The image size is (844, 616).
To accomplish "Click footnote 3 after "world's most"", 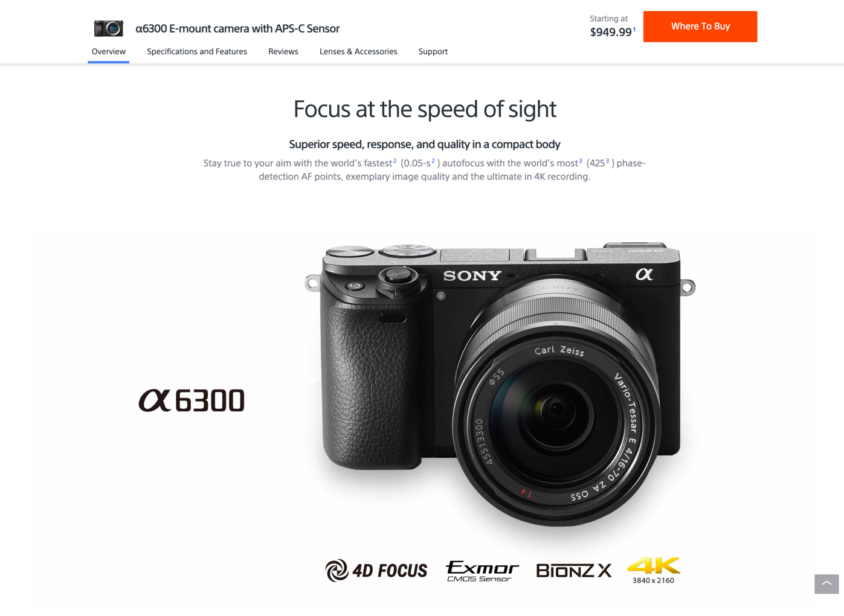I will (x=581, y=161).
